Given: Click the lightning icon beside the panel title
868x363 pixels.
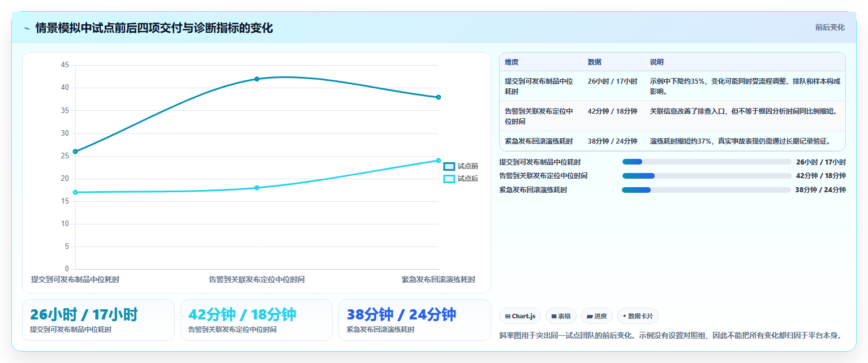Looking at the screenshot, I should [27, 28].
